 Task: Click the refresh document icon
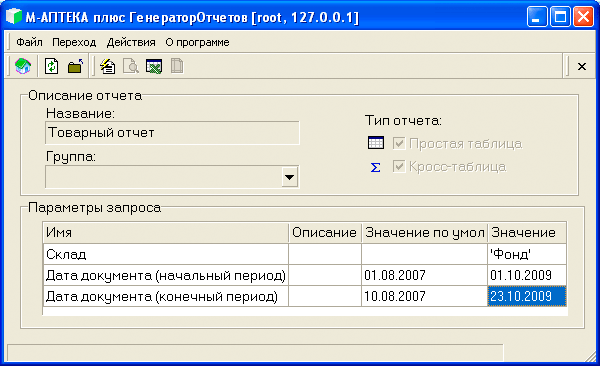coord(51,66)
